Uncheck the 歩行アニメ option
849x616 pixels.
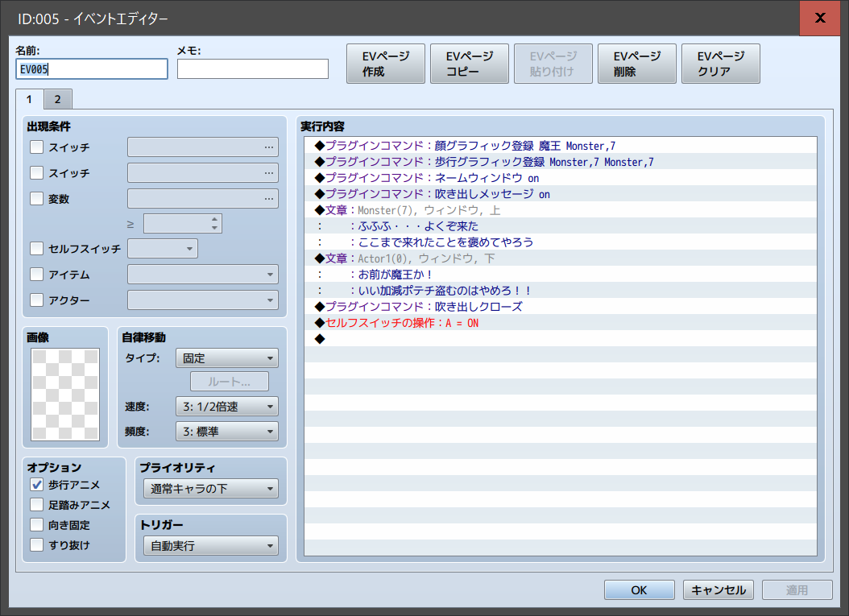click(37, 485)
